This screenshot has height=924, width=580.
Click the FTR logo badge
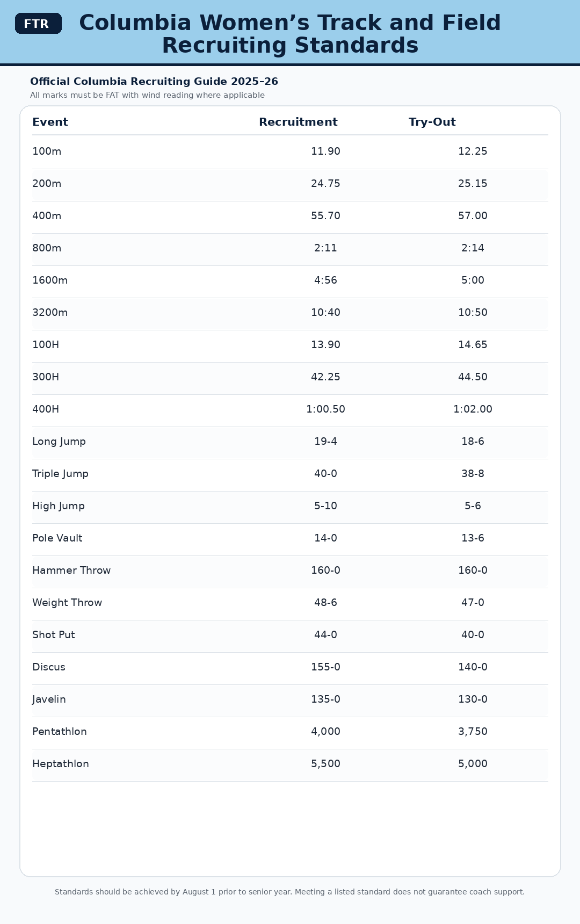38,24
